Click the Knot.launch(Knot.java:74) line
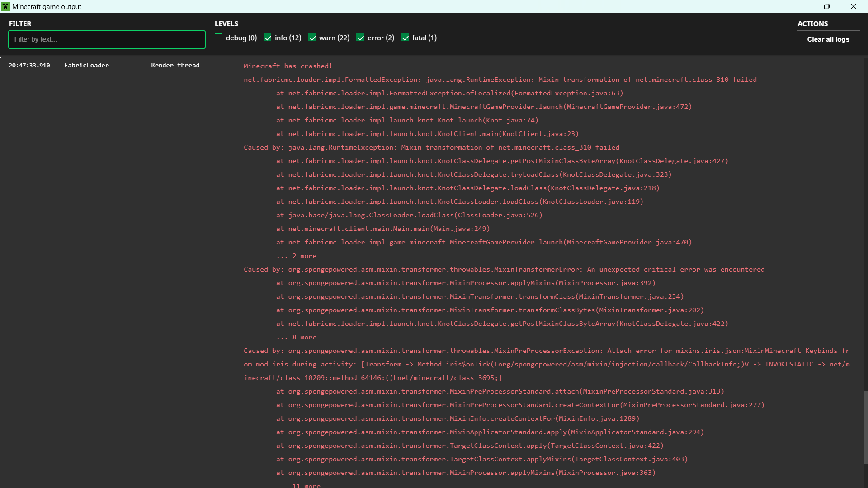 (407, 120)
